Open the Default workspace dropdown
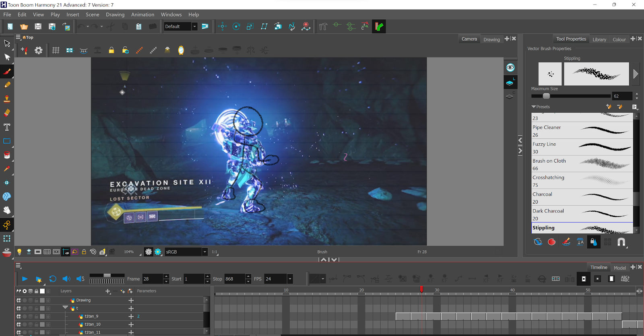The image size is (644, 336). [x=195, y=27]
